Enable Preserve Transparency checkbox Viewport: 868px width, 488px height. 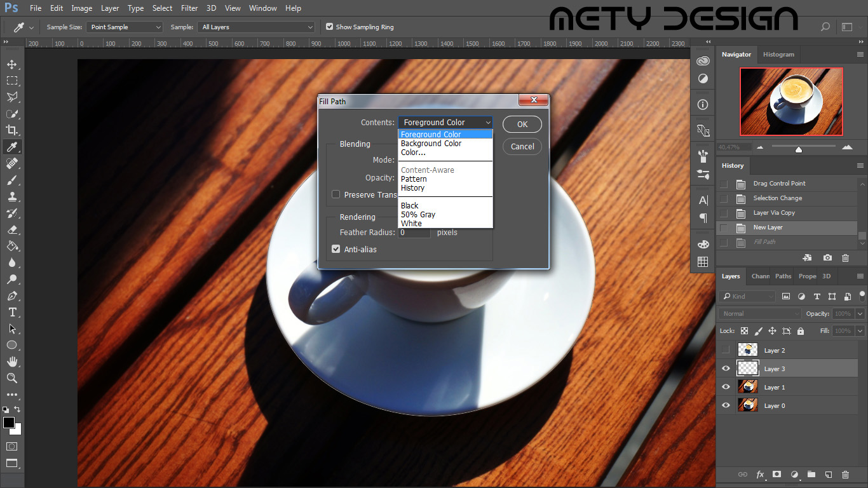pyautogui.click(x=336, y=194)
